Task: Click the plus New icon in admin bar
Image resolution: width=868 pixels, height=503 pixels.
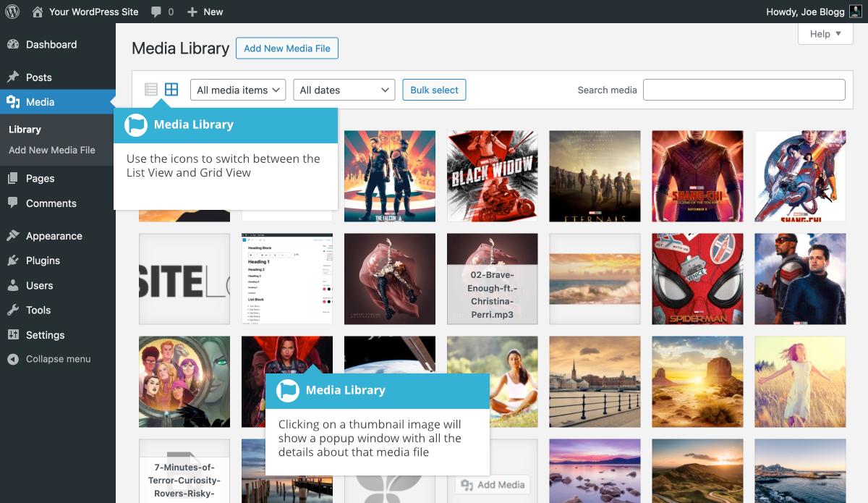Action: point(192,12)
